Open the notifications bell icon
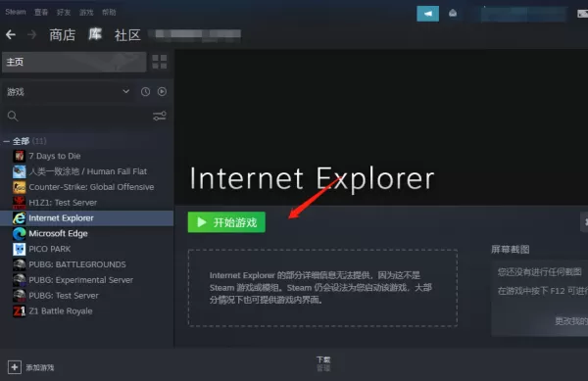588x381 pixels. pos(453,14)
